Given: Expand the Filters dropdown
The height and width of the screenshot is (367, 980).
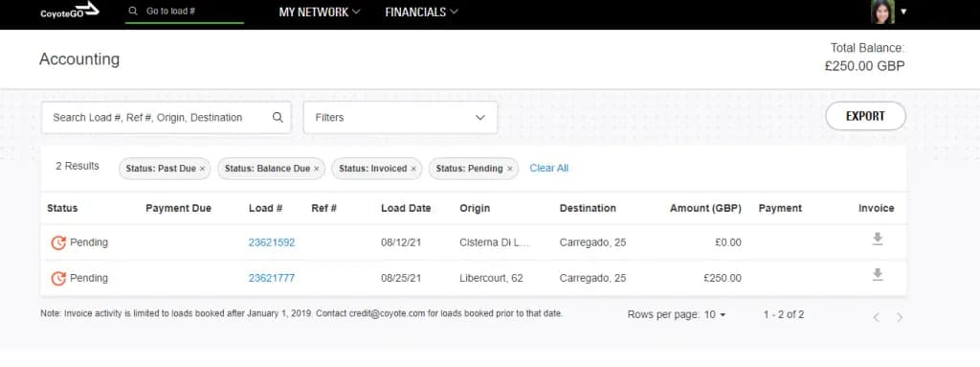Looking at the screenshot, I should (x=401, y=117).
